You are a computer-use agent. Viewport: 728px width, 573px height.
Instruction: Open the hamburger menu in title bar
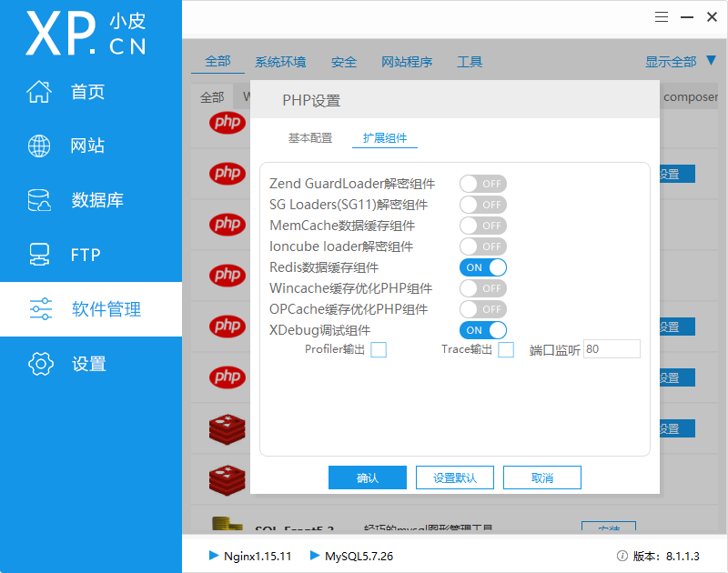coord(662,17)
